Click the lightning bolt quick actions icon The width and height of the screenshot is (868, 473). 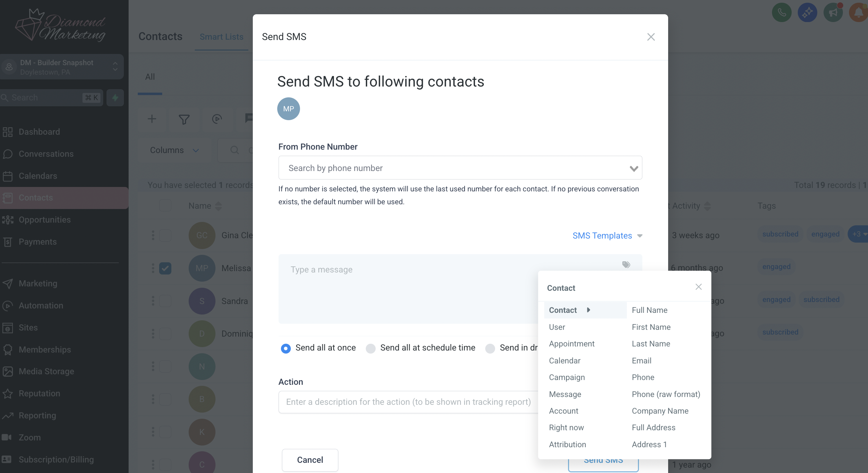point(115,98)
